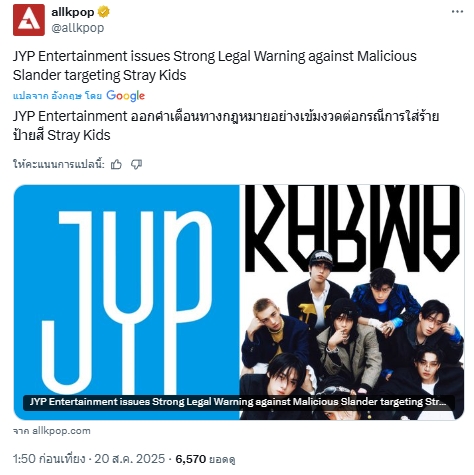Click the 1:50 ก่อนเที่ยง timestamp
Screen dimensions: 474x475
click(x=49, y=459)
